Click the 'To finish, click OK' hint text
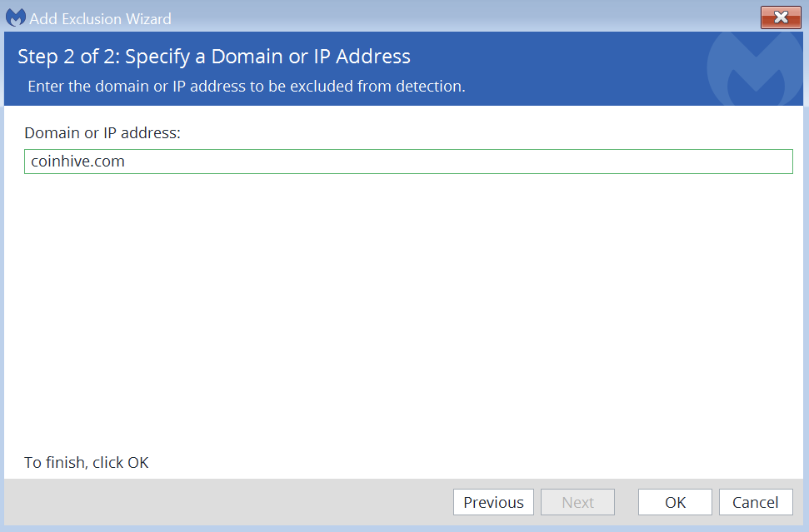 tap(86, 462)
